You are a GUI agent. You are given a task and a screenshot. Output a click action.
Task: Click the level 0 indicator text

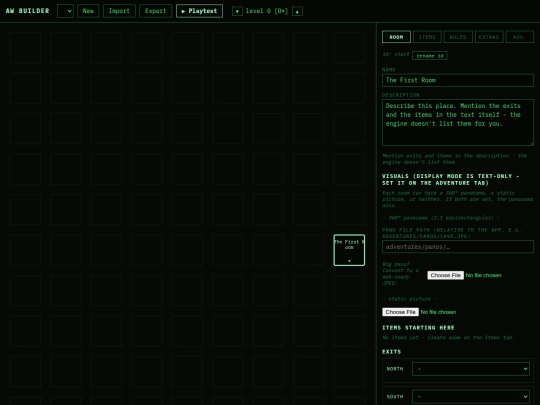pos(267,11)
